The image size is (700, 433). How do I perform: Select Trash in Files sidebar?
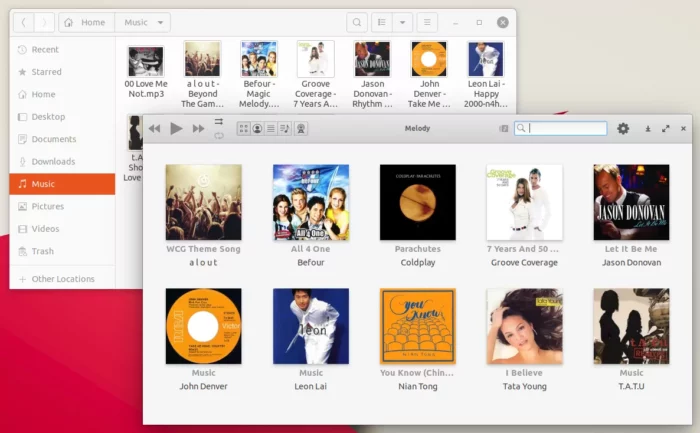pos(62,251)
